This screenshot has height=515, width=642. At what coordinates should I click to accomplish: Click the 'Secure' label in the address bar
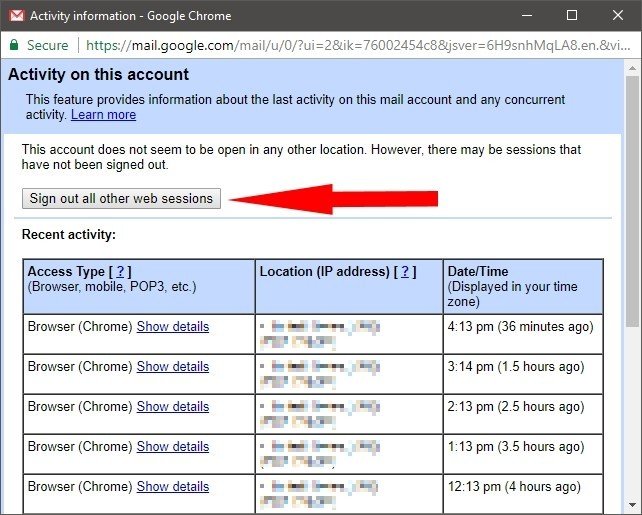(x=47, y=45)
